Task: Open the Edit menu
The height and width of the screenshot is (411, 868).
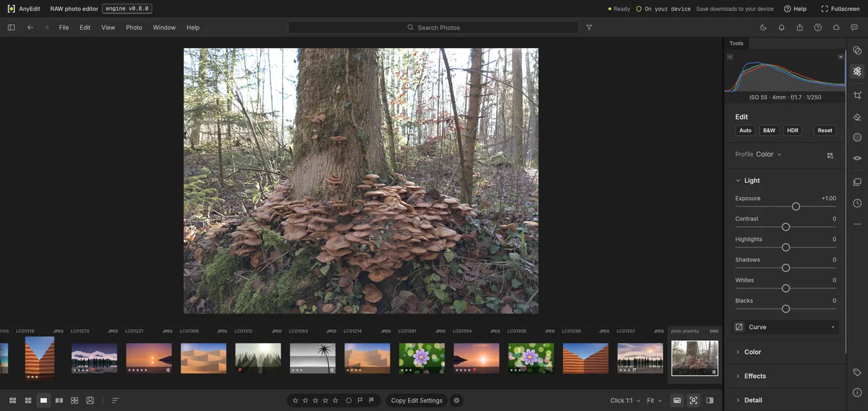Action: pos(85,27)
